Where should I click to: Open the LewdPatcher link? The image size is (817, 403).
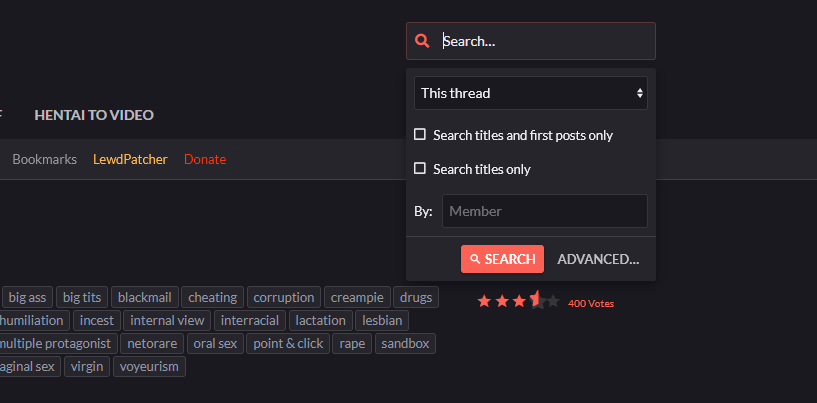click(130, 159)
